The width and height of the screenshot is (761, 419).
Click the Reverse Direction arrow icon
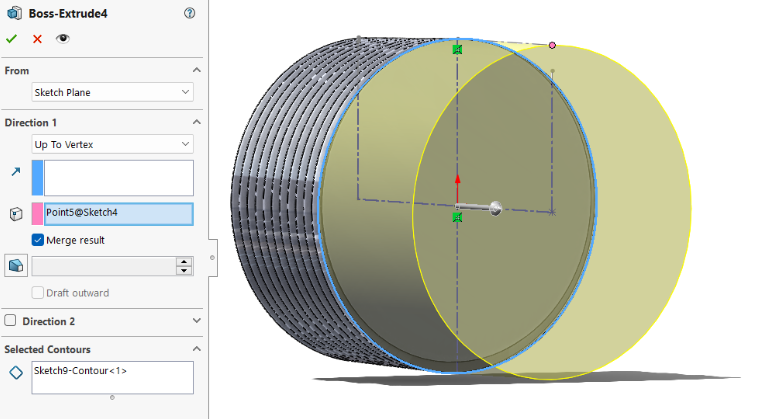(x=15, y=172)
